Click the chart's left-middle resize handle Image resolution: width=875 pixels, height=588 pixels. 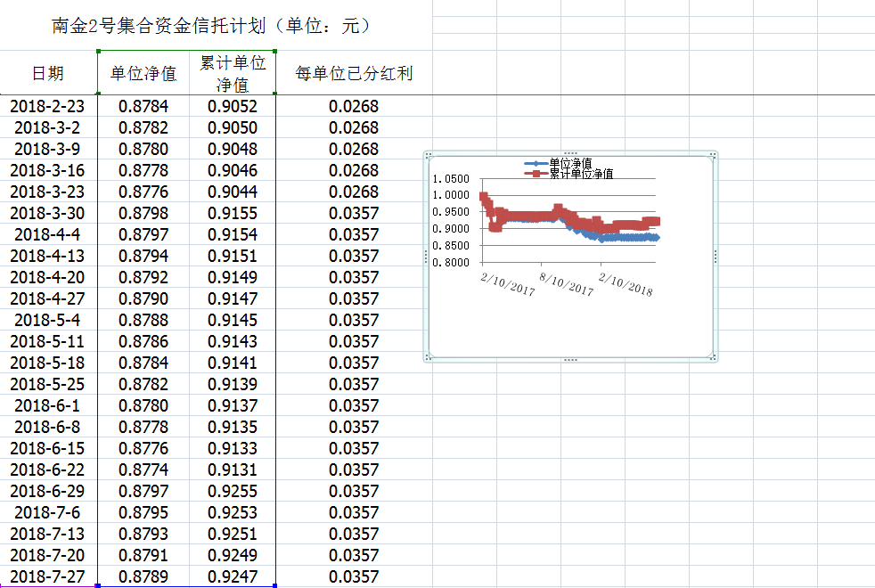[x=426, y=257]
